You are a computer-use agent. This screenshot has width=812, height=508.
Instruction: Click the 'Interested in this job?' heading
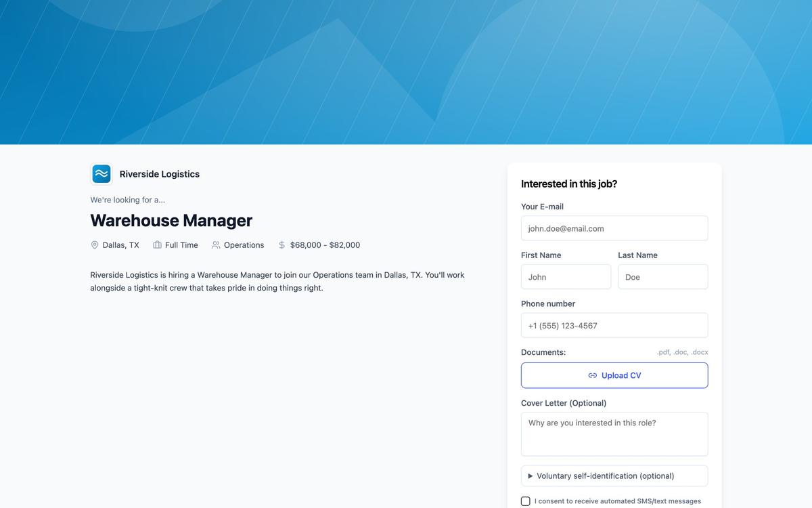click(569, 184)
